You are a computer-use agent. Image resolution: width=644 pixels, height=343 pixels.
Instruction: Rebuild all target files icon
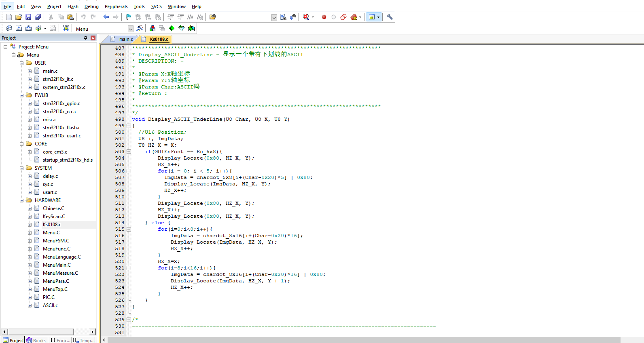(28, 28)
